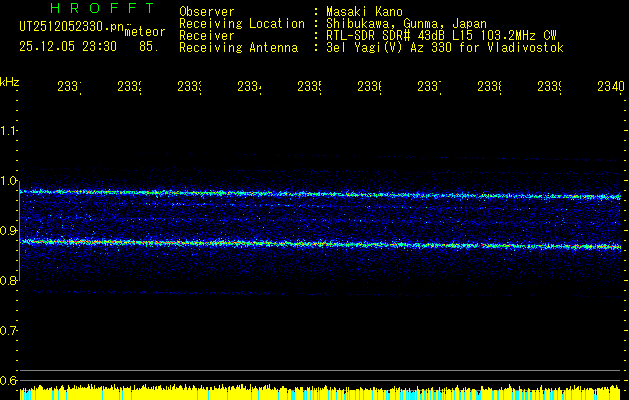The width and height of the screenshot is (629, 400).
Task: Select receiver text RTL-SDR SDR# 43dB L15 103.2MHz CW
Action: point(441,36)
